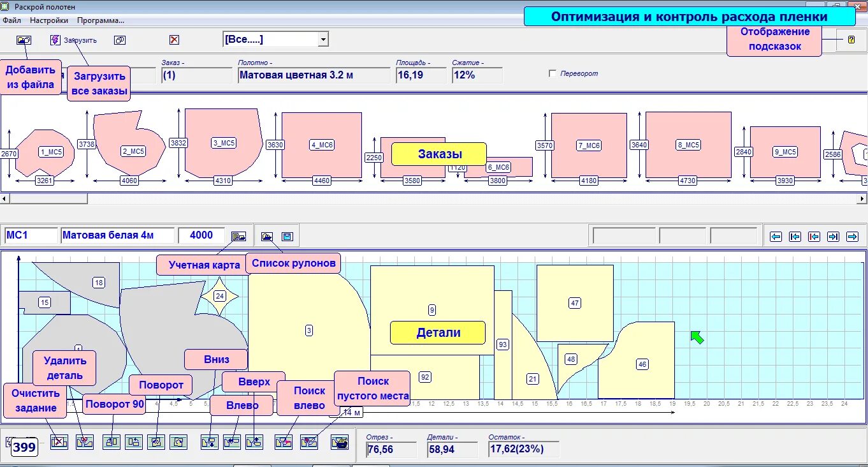Click the orders panel horizontal scrollbar thumb

tap(48, 199)
